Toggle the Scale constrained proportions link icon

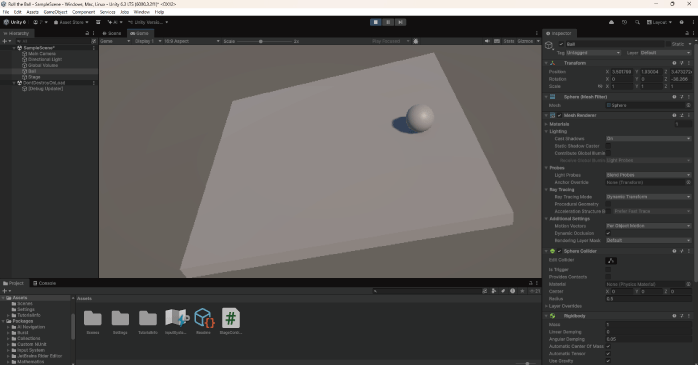click(600, 86)
